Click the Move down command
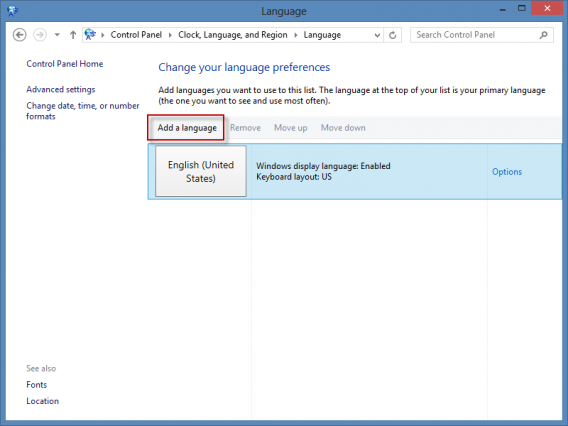Image resolution: width=568 pixels, height=426 pixels. (343, 128)
